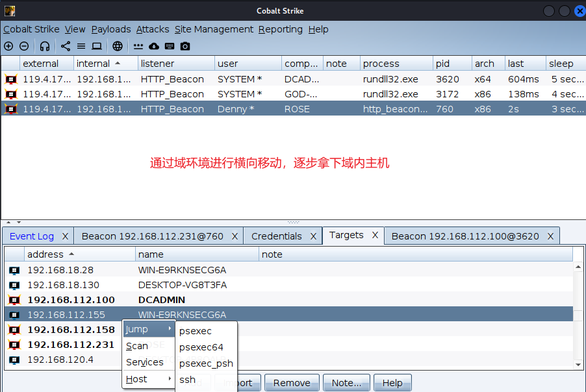Click split pane collapse-up arrow
This screenshot has height=392, width=586.
8,222
